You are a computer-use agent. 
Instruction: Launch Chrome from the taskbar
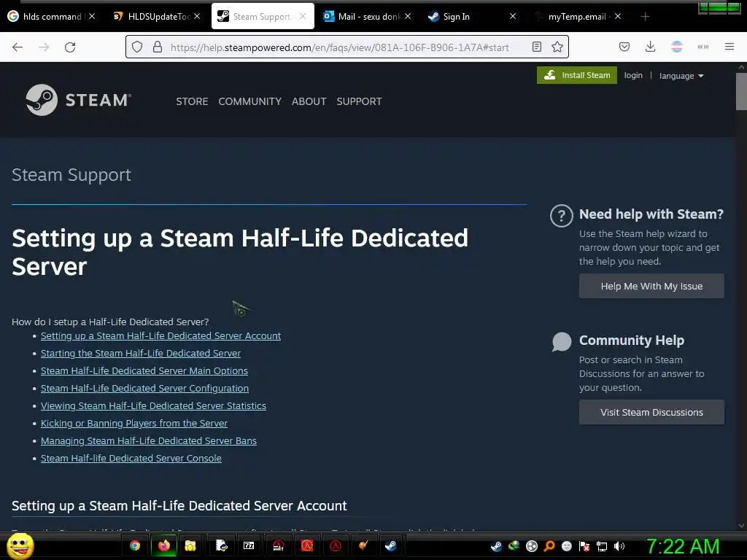135,545
